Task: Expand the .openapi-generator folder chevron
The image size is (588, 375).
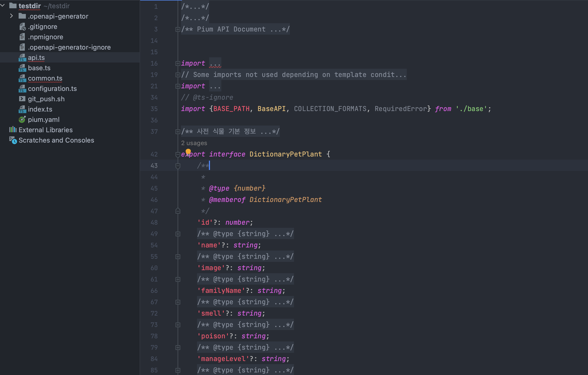Action: click(11, 16)
